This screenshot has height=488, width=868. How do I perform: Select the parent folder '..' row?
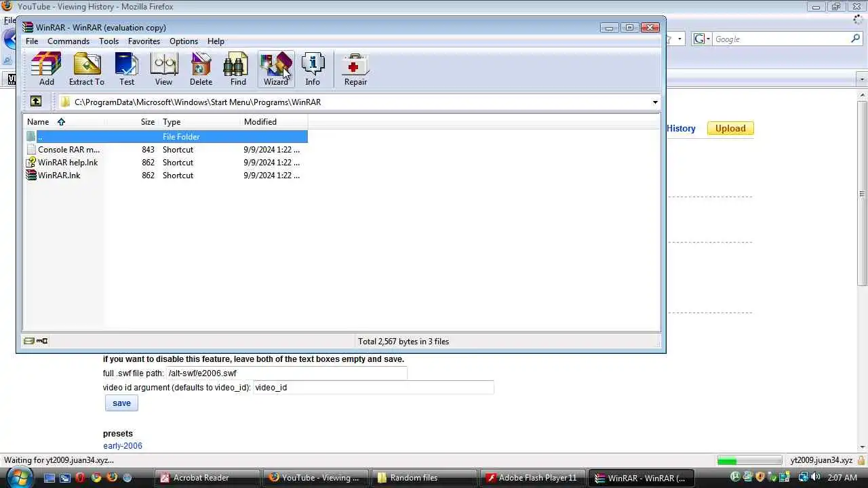tap(166, 137)
